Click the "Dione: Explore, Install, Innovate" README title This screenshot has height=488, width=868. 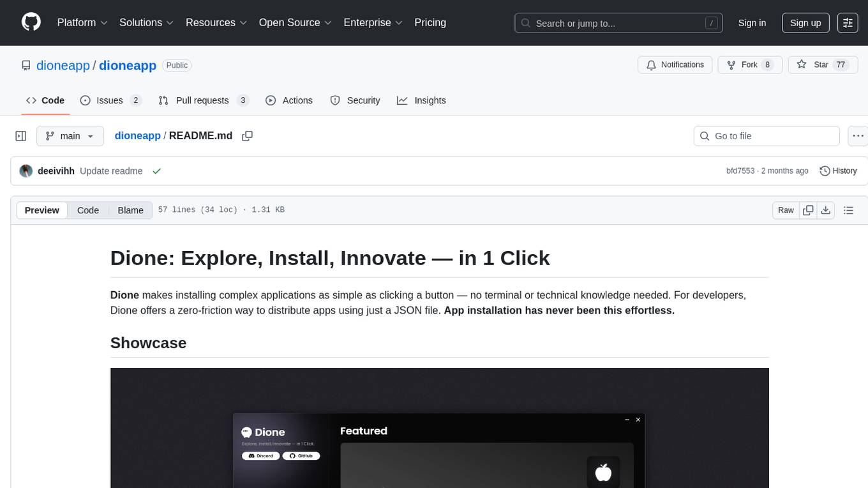[330, 258]
